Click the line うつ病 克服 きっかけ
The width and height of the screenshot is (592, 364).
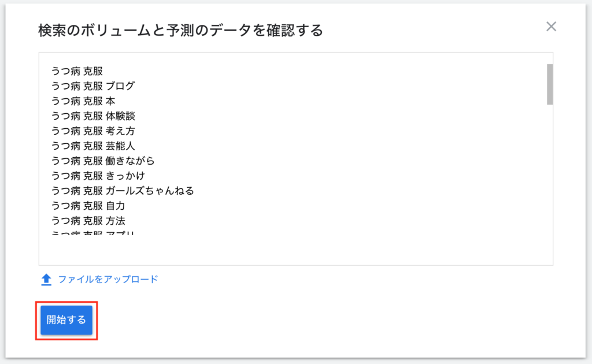pyautogui.click(x=98, y=176)
